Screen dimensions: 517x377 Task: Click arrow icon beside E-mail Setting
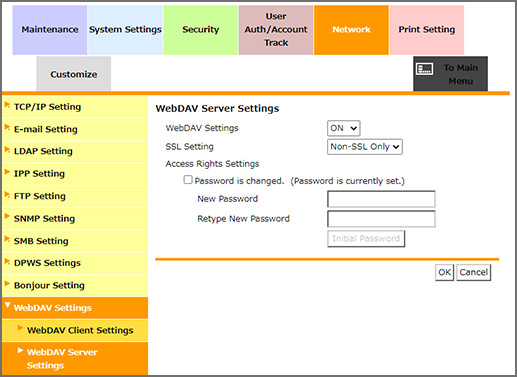(7, 127)
